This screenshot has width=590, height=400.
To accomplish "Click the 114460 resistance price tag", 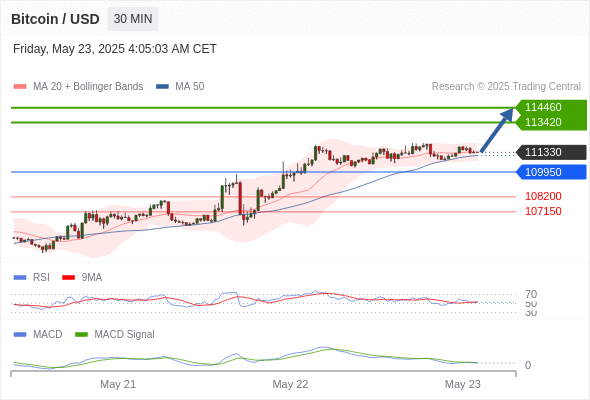I will click(551, 107).
